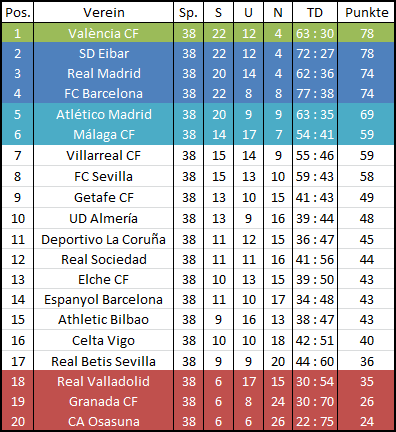Select Granada CF points value 26

[367, 401]
